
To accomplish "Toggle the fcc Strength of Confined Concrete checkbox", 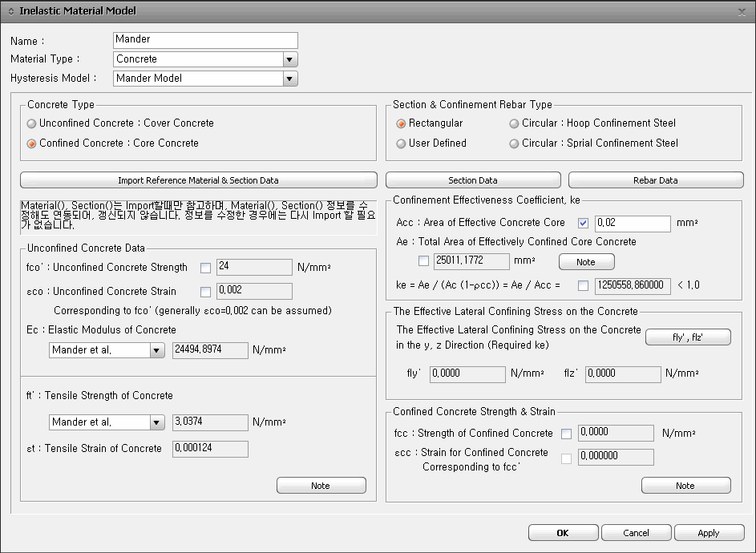I will pyautogui.click(x=567, y=434).
